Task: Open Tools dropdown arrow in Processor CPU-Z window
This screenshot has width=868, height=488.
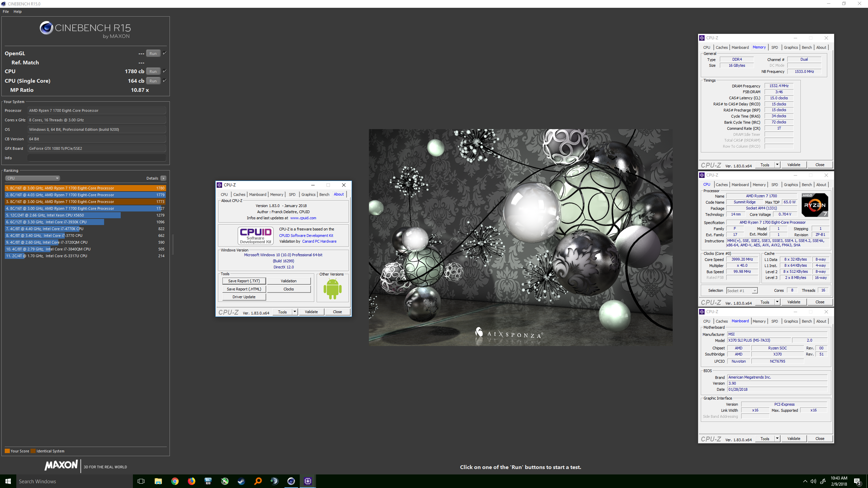Action: click(x=777, y=302)
